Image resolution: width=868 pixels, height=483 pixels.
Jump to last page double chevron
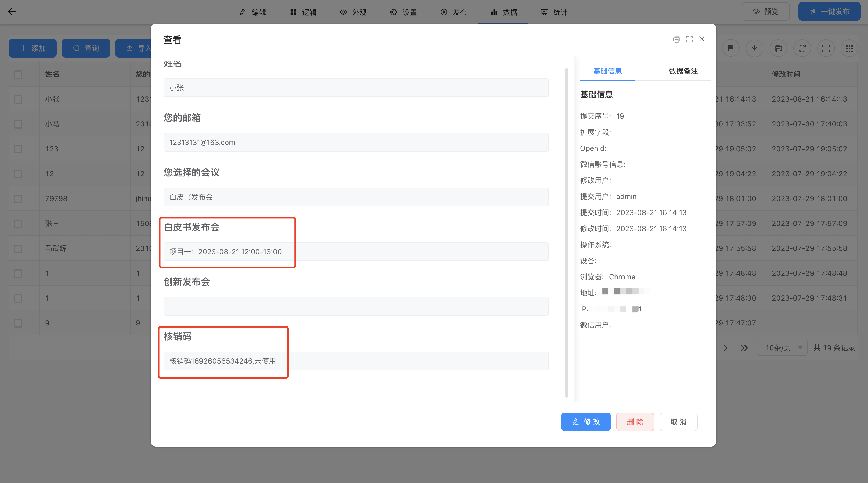pos(744,348)
